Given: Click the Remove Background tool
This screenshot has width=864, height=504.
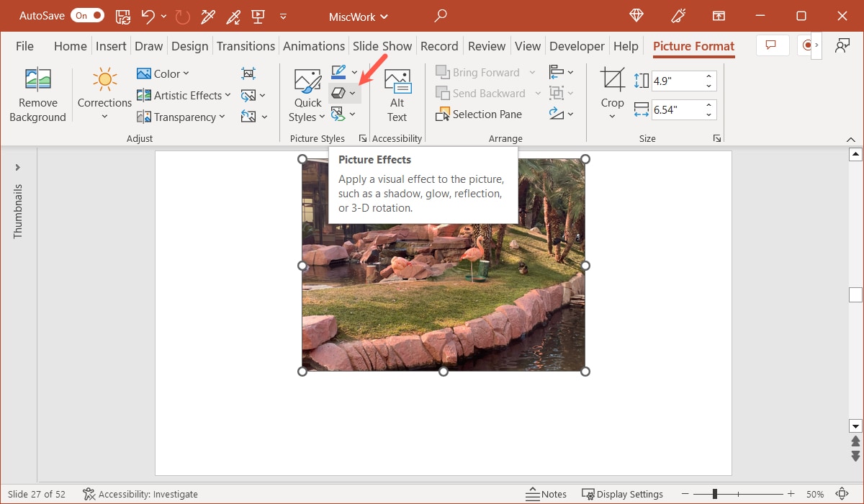Looking at the screenshot, I should pyautogui.click(x=37, y=94).
